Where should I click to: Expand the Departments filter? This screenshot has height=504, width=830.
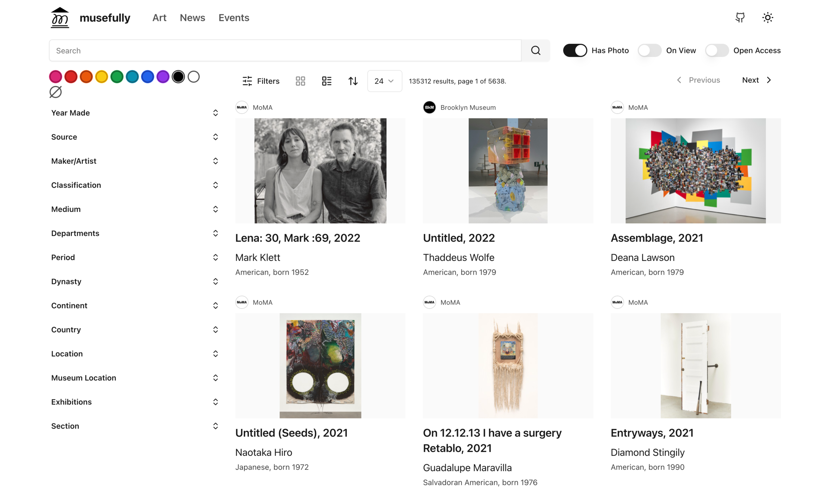pyautogui.click(x=135, y=233)
